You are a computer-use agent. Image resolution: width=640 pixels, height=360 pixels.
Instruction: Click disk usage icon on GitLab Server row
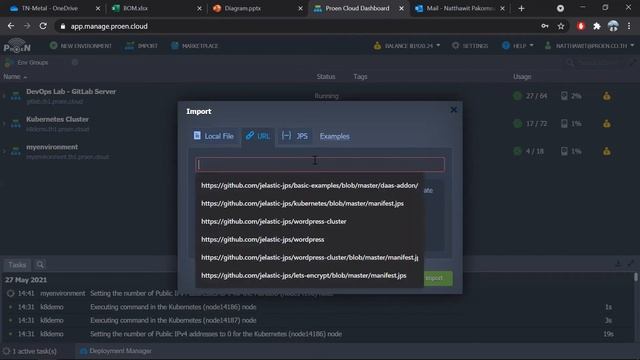(x=564, y=96)
